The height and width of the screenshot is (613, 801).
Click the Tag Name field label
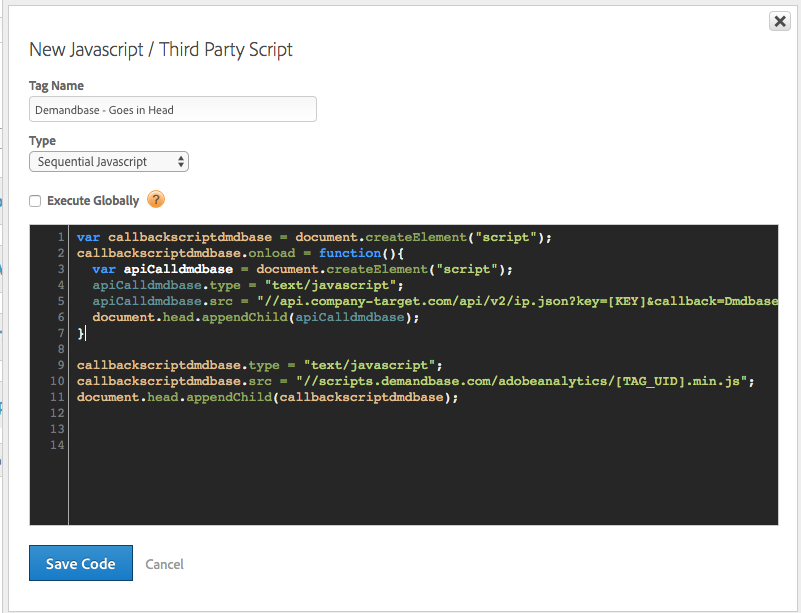click(x=56, y=86)
